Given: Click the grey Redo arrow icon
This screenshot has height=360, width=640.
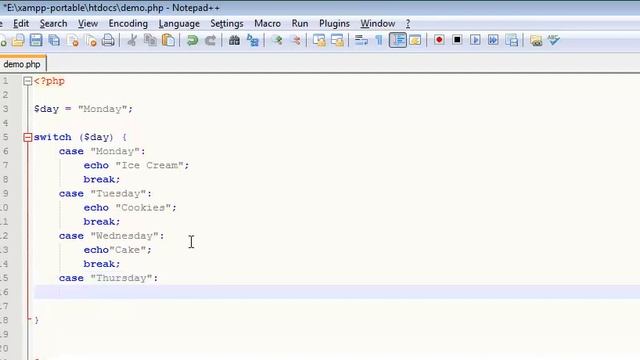Looking at the screenshot, I should [210, 40].
